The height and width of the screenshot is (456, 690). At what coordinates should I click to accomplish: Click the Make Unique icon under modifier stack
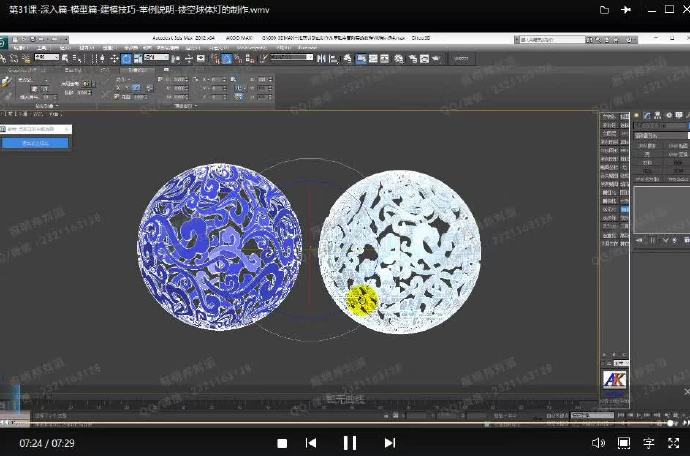(666, 240)
